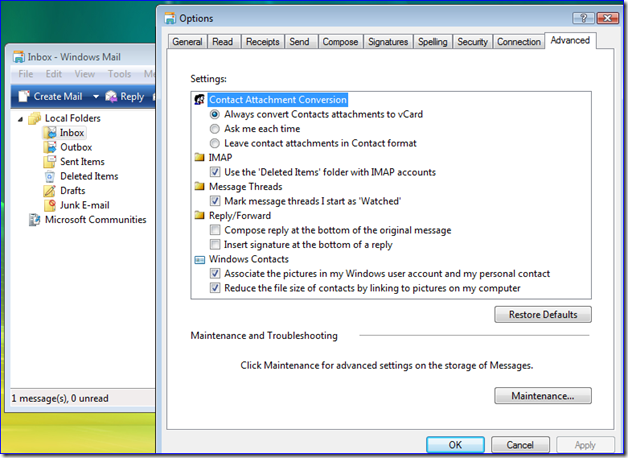628x458 pixels.
Task: Click the Message Threads heading text
Action: coord(246,187)
